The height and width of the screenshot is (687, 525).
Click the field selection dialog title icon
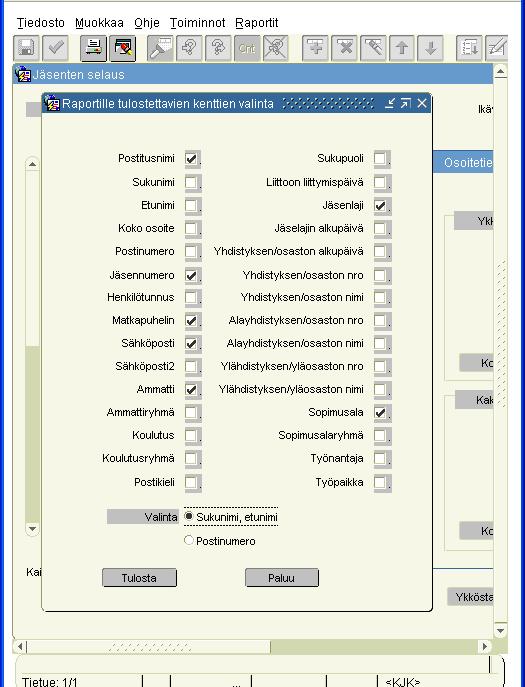pyautogui.click(x=52, y=103)
